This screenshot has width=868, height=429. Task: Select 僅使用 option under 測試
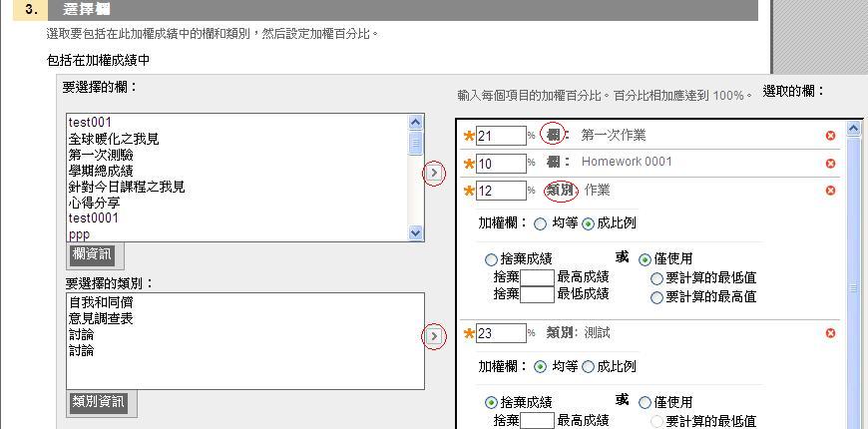click(645, 402)
